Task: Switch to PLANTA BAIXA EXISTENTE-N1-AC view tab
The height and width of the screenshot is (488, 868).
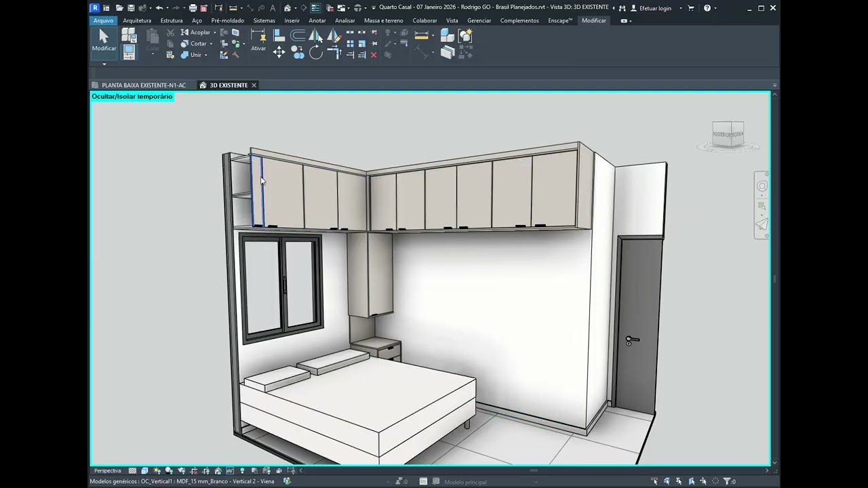Action: pos(143,85)
